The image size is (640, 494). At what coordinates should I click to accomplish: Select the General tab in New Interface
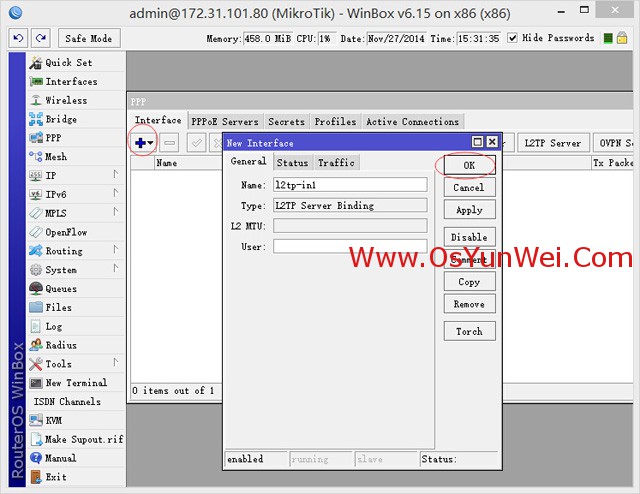point(248,161)
